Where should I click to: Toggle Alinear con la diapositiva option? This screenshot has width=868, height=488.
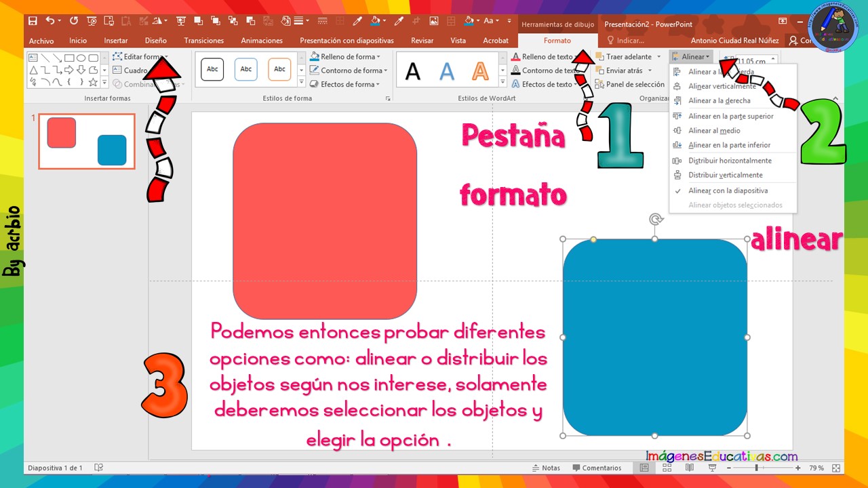[728, 190]
